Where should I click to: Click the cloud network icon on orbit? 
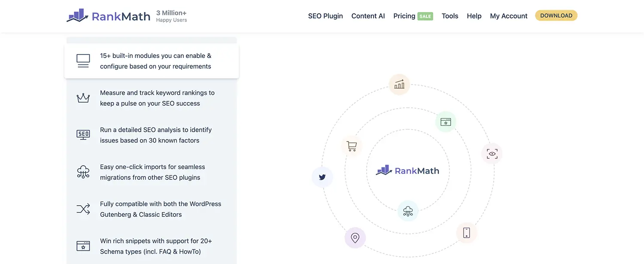pyautogui.click(x=408, y=211)
